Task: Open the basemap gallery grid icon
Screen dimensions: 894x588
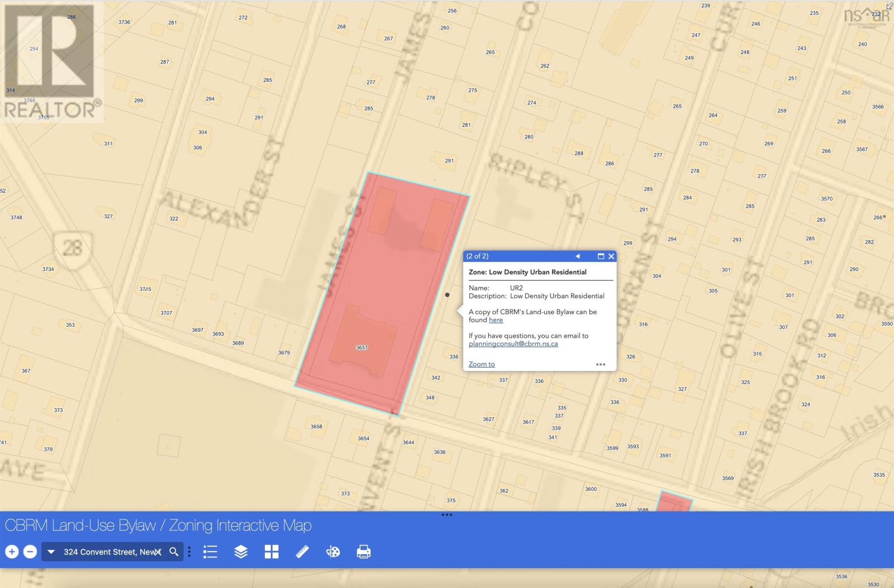Action: tap(272, 552)
